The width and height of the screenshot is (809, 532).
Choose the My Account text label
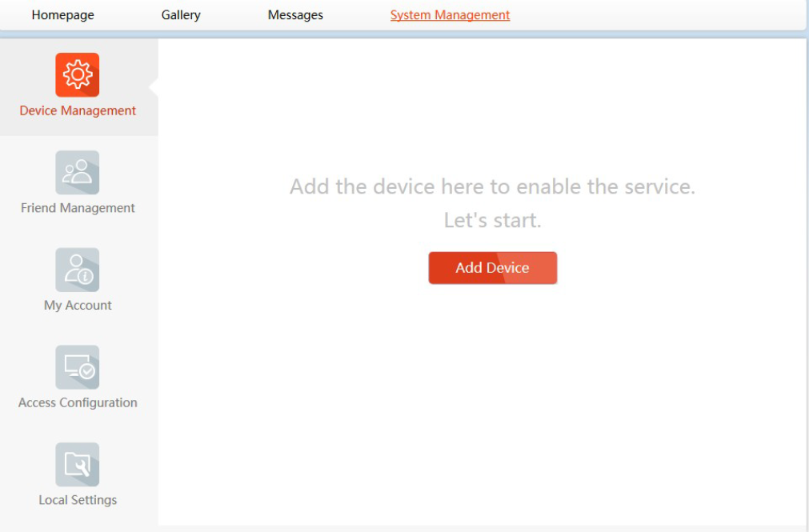(78, 306)
